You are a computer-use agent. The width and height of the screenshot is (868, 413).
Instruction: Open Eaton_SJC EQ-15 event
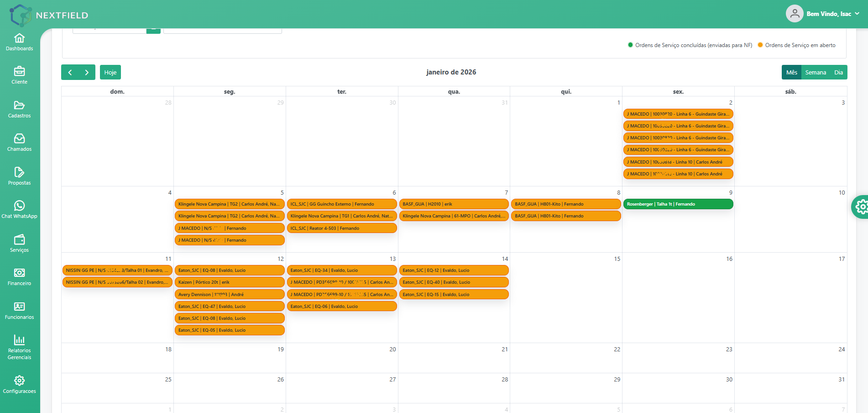(454, 294)
